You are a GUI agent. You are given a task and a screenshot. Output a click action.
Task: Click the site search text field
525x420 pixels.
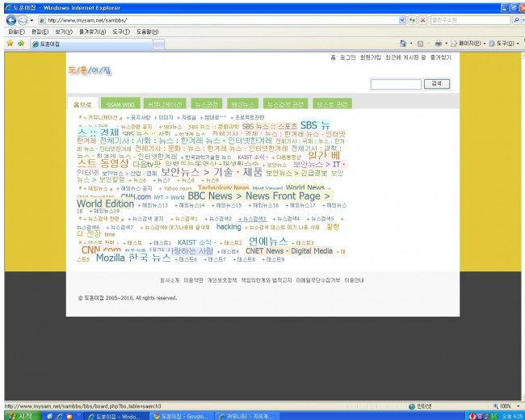(396, 83)
